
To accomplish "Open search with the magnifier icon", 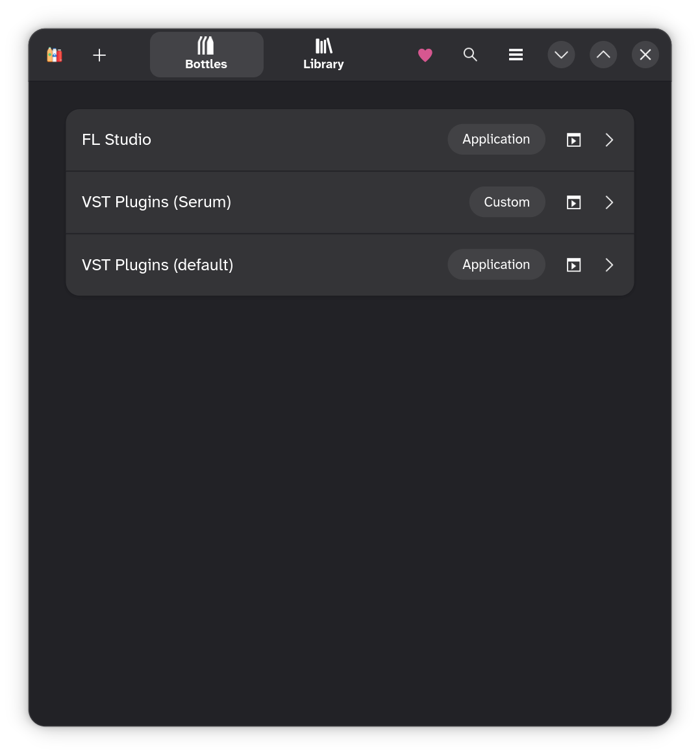I will [470, 55].
